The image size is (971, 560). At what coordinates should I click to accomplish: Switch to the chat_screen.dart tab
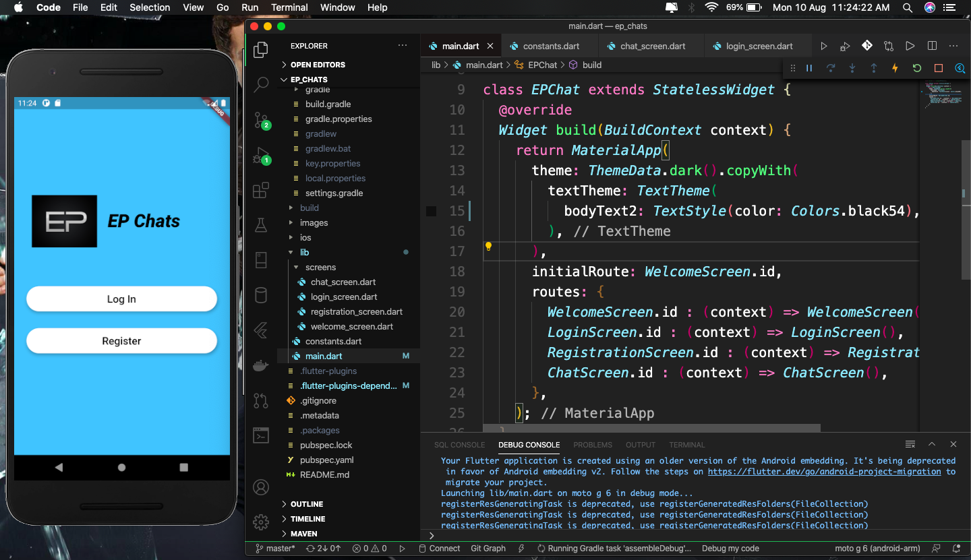(653, 46)
